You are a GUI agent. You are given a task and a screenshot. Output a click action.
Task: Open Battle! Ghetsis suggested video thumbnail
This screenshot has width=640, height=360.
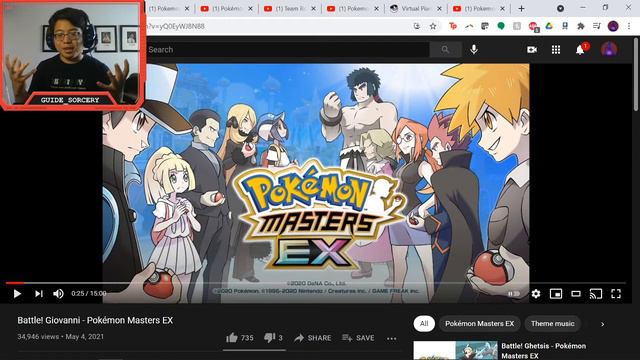(x=455, y=351)
